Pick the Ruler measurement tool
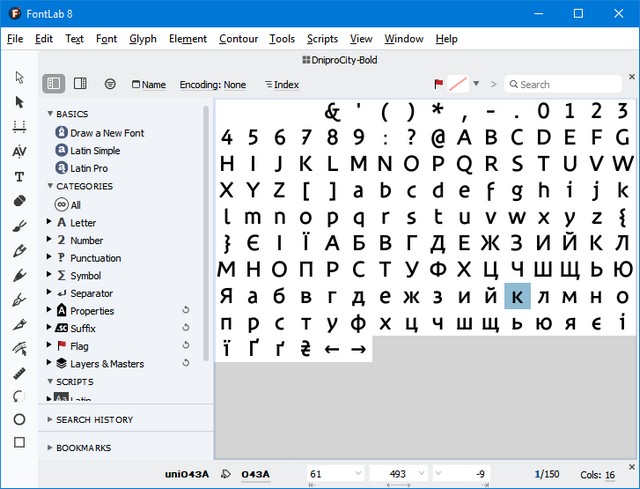Image resolution: width=640 pixels, height=489 pixels. (19, 372)
